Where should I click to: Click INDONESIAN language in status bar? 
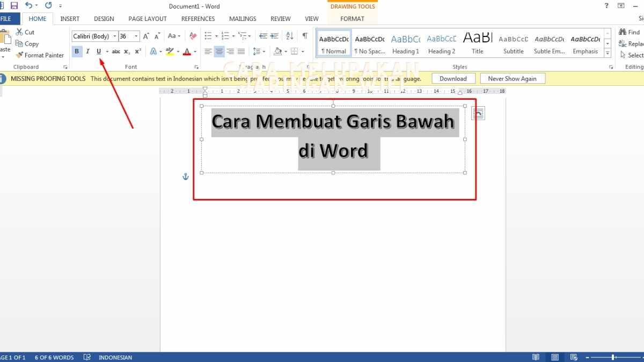pos(115,357)
